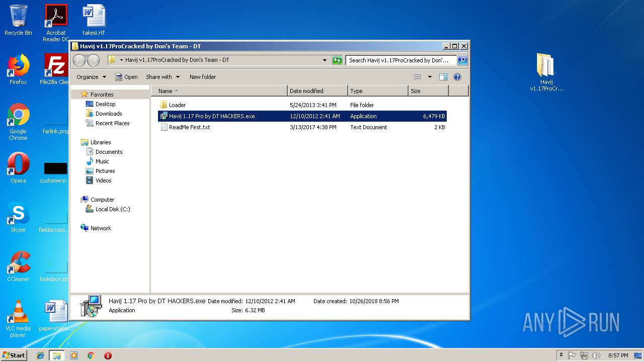644x362 pixels.
Task: Select papersclass desktop document
Action: (x=56, y=316)
